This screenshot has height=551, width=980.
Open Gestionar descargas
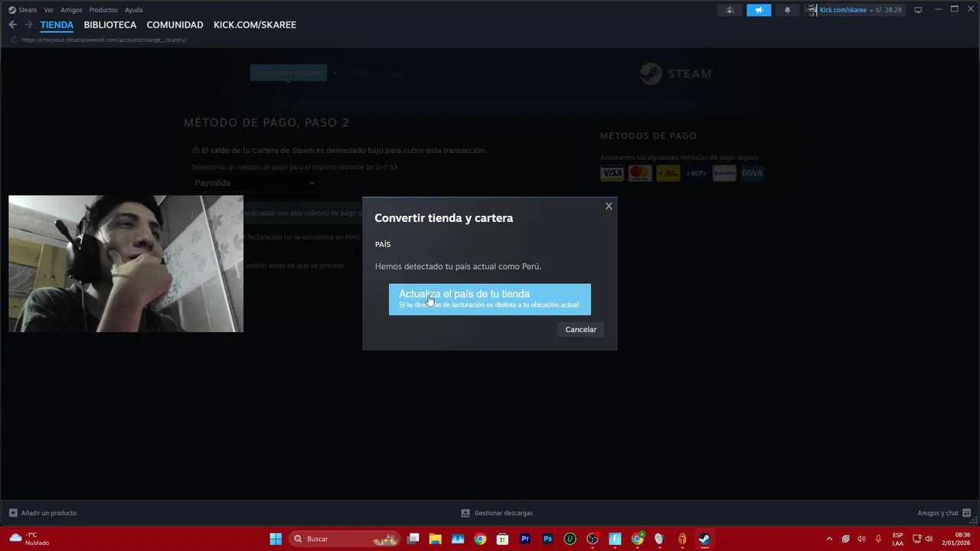pos(497,513)
